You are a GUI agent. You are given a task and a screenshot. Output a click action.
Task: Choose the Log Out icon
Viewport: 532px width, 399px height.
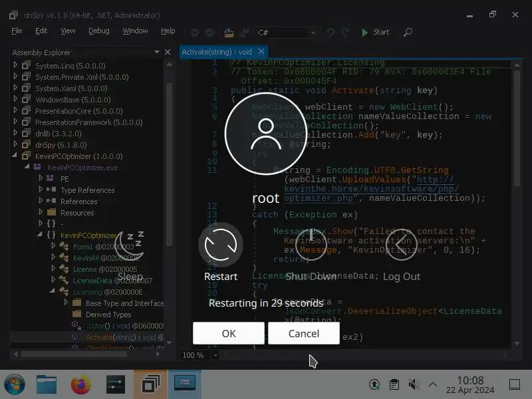click(402, 244)
